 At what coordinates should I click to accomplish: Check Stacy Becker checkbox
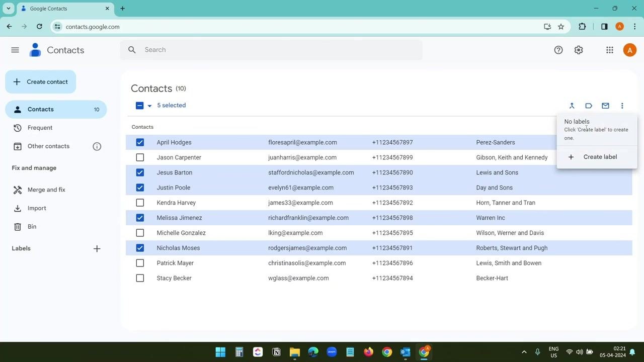140,278
